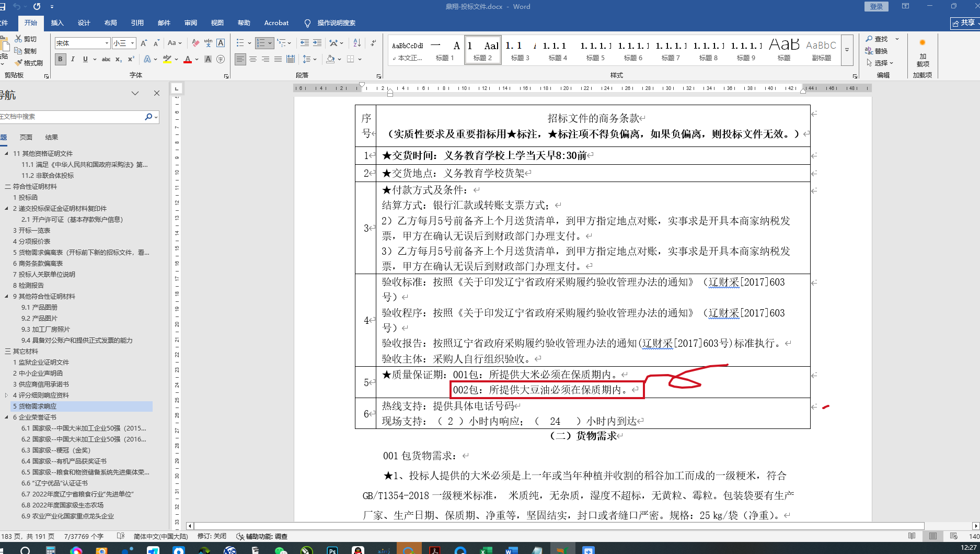
Task: Increase paragraph indent
Action: pos(317,43)
